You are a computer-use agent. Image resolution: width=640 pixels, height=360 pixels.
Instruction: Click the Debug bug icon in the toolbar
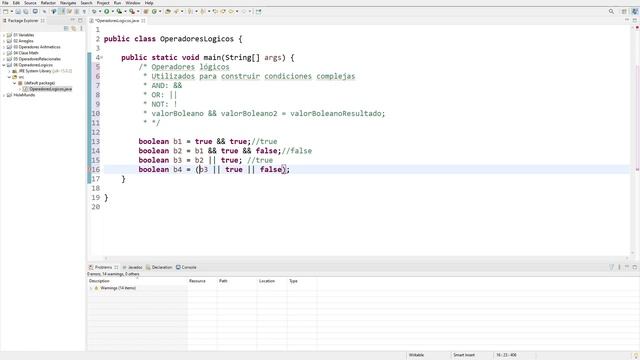pos(94,11)
